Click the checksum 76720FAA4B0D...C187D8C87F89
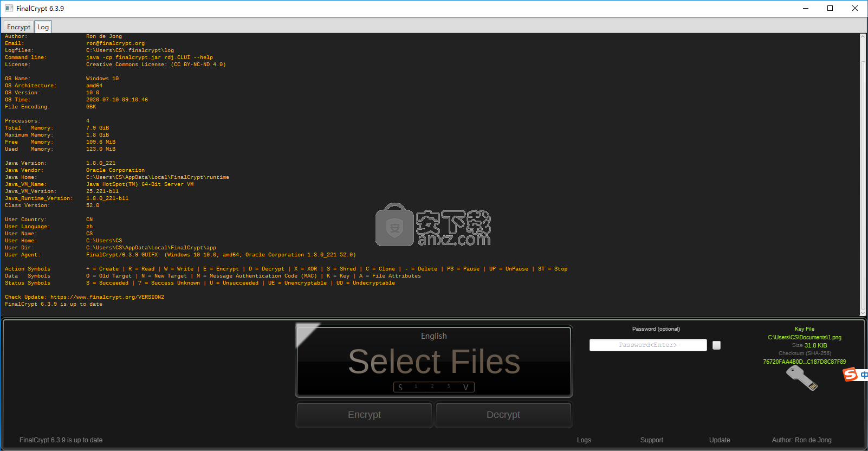The image size is (868, 451). click(x=805, y=362)
